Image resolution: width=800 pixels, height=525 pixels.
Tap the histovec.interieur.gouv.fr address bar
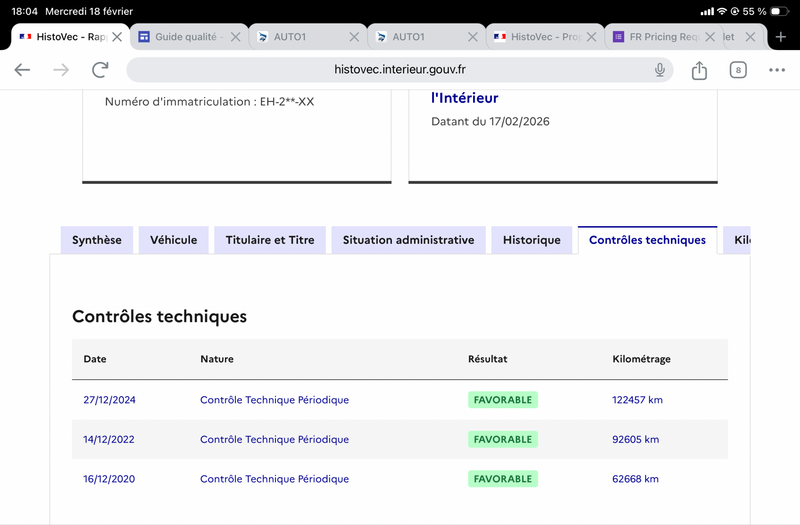[x=400, y=70]
